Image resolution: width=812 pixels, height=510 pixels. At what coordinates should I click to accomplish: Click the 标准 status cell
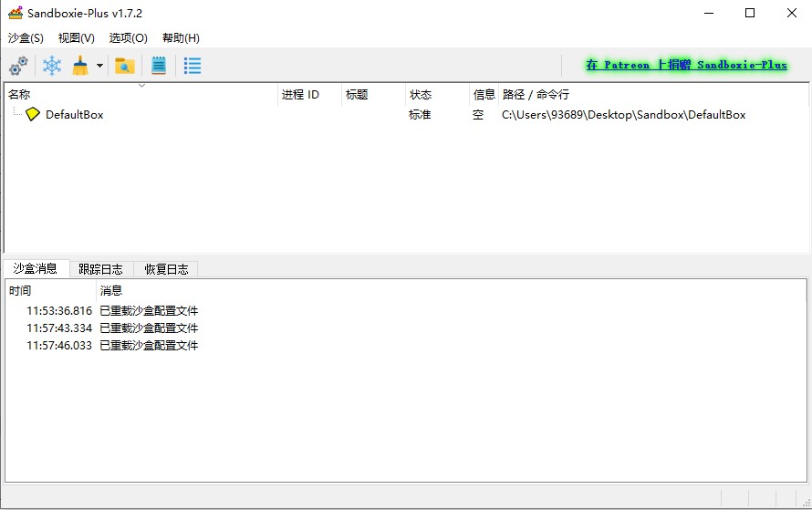[x=420, y=114]
